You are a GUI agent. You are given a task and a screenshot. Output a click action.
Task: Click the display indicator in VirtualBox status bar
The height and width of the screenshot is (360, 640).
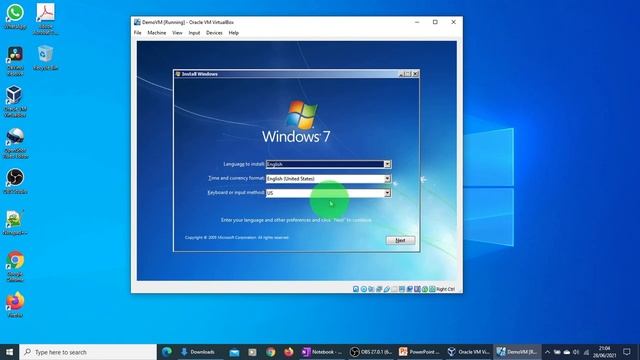pos(402,289)
